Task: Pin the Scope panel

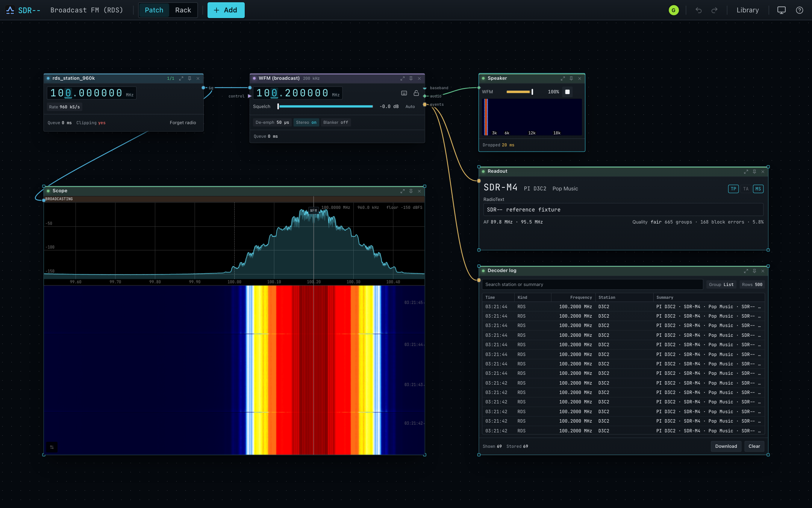Action: (x=411, y=191)
